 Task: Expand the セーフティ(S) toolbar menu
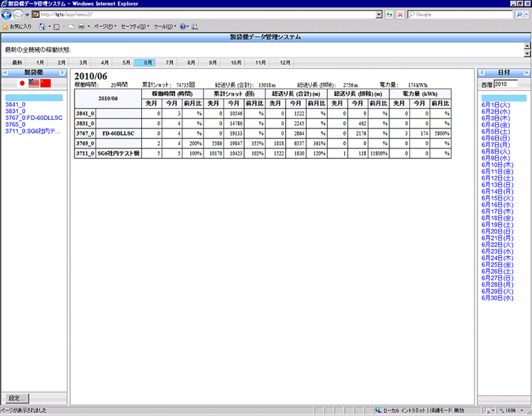(x=135, y=26)
